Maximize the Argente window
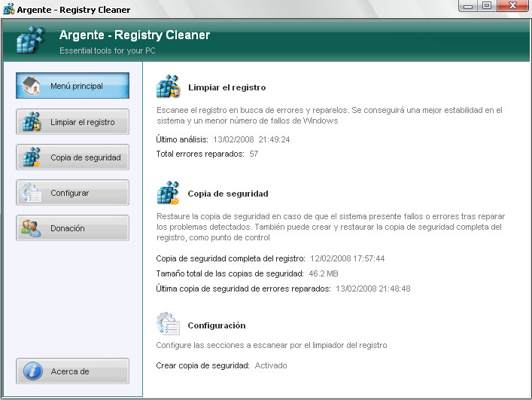Screen dimensions: 532x400 click(x=487, y=6)
